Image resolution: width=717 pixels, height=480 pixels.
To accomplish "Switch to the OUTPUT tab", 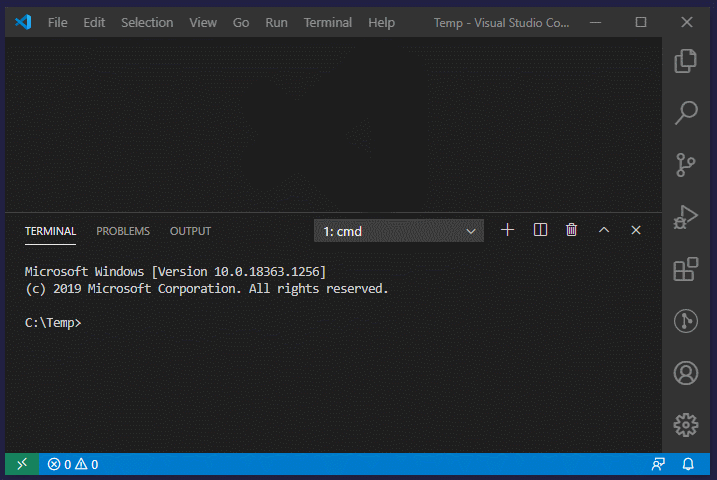I will click(190, 231).
